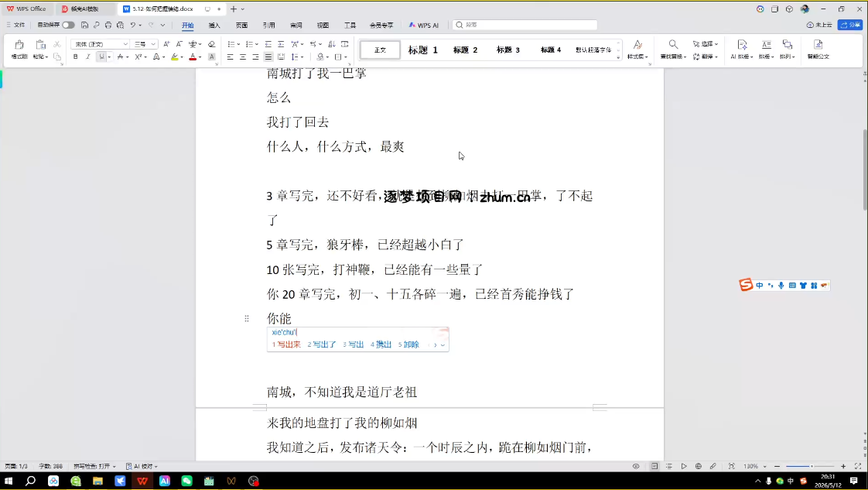Click the Paste (粘贴) clipboard icon

(x=40, y=46)
